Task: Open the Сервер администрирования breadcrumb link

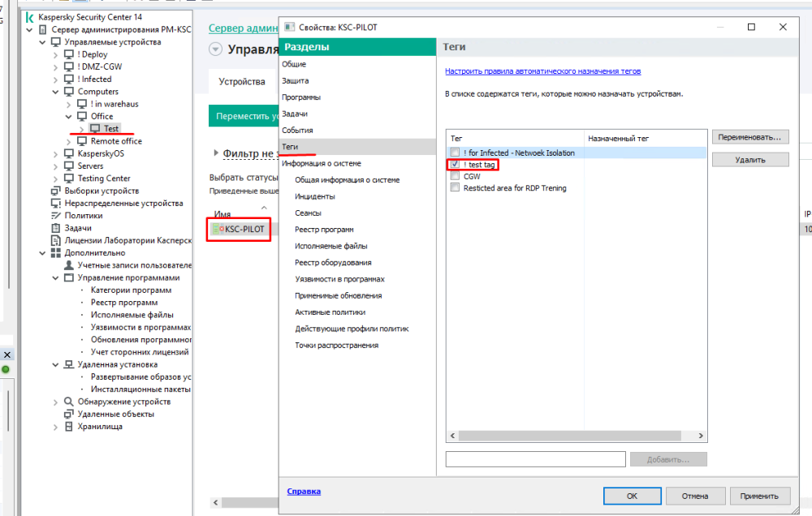Action: (x=244, y=28)
